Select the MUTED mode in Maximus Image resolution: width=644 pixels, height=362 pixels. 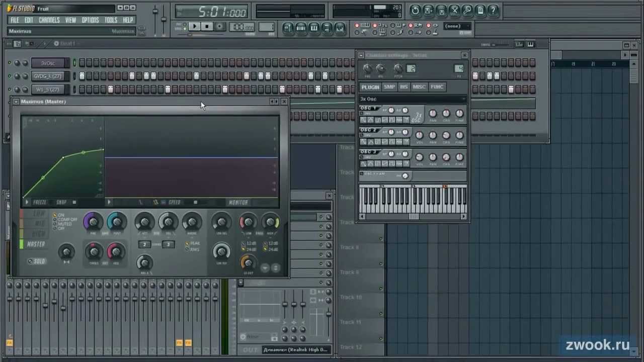click(63, 224)
